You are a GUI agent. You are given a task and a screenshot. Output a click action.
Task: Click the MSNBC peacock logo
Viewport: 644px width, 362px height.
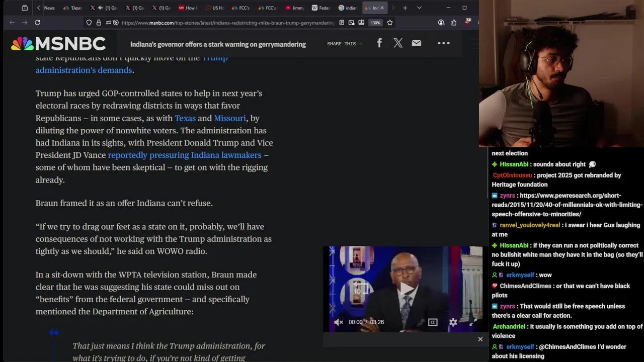point(58,44)
